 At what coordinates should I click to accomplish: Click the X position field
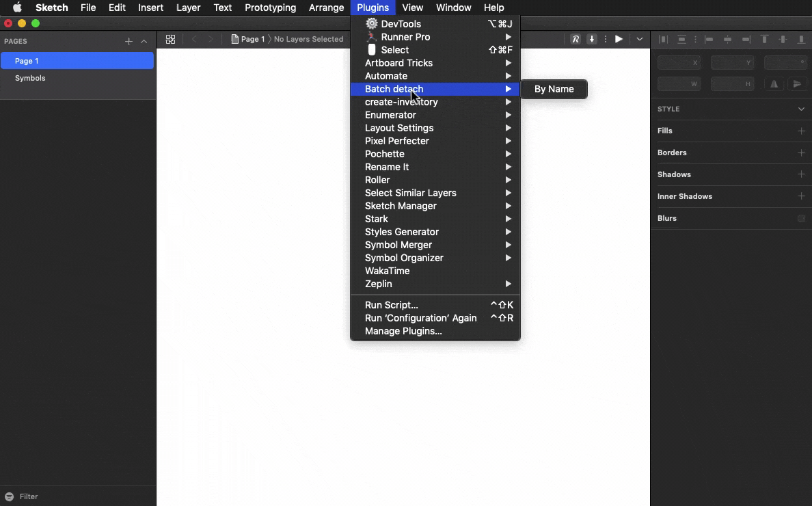[x=679, y=63]
